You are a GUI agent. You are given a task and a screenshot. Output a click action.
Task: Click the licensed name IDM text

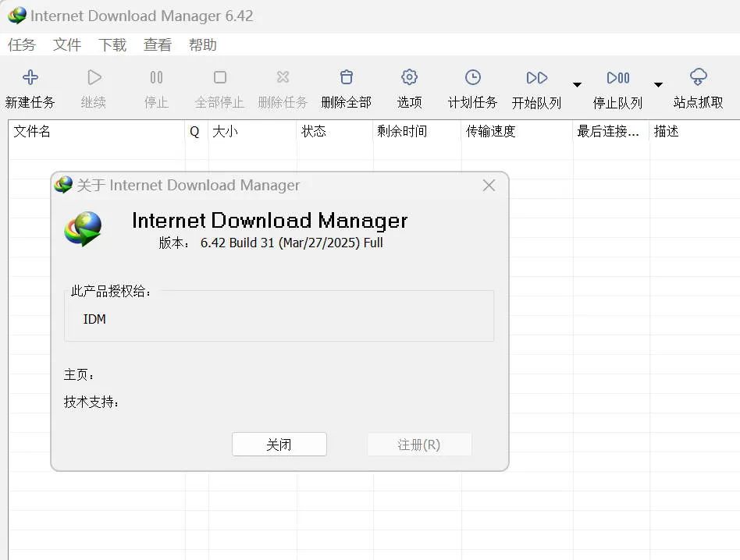click(x=94, y=319)
